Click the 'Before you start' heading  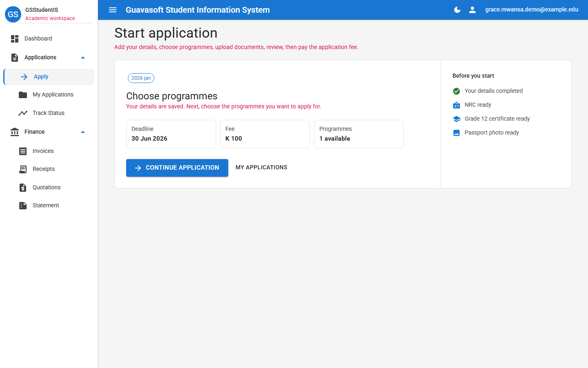point(473,76)
